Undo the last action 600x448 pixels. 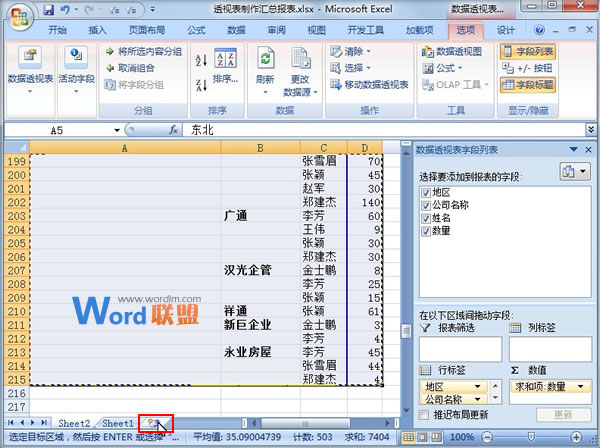(x=65, y=10)
